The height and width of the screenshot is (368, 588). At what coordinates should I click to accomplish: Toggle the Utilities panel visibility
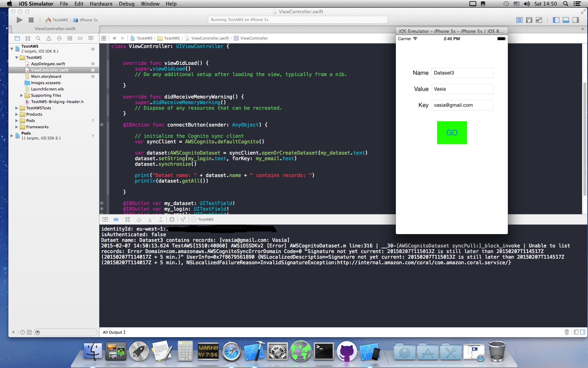tap(576, 20)
